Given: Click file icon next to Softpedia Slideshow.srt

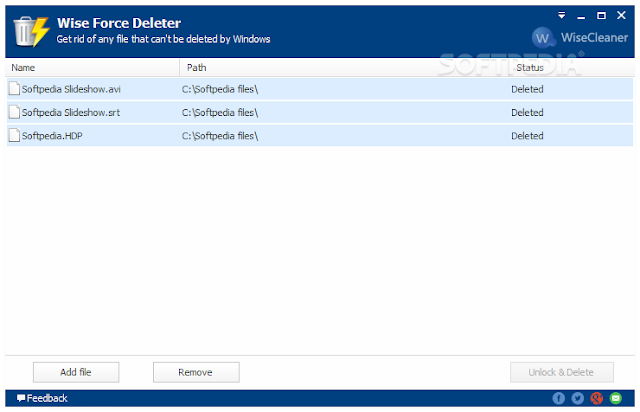Looking at the screenshot, I should [x=14, y=112].
